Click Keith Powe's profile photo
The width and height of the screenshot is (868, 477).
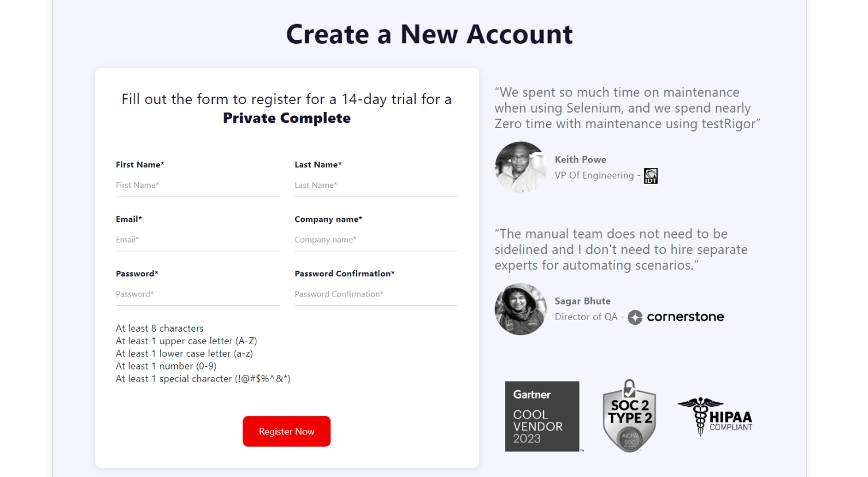pos(520,167)
